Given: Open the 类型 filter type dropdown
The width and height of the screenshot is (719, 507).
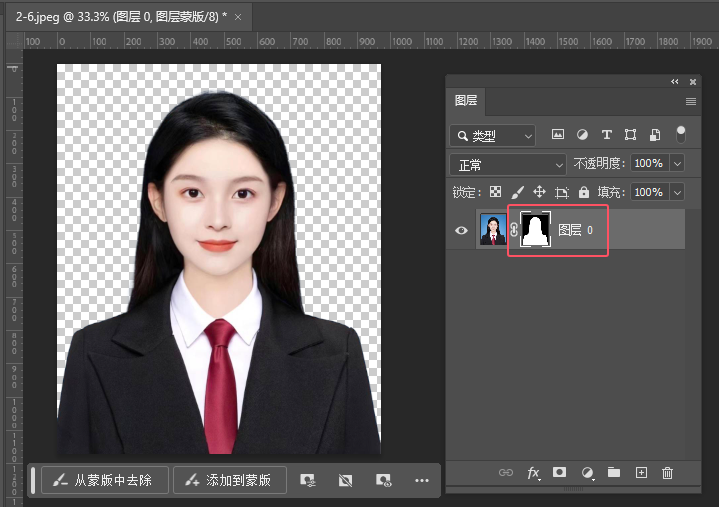Looking at the screenshot, I should (x=492, y=135).
